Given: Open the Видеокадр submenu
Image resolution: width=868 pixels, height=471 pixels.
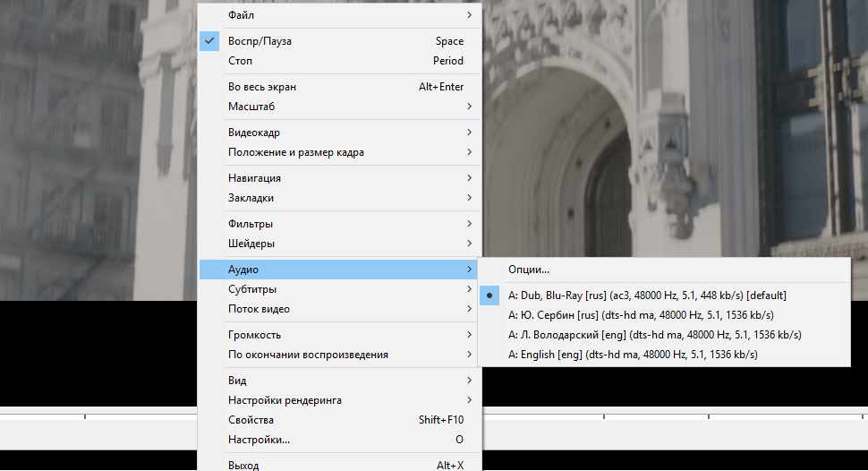Looking at the screenshot, I should [x=254, y=133].
